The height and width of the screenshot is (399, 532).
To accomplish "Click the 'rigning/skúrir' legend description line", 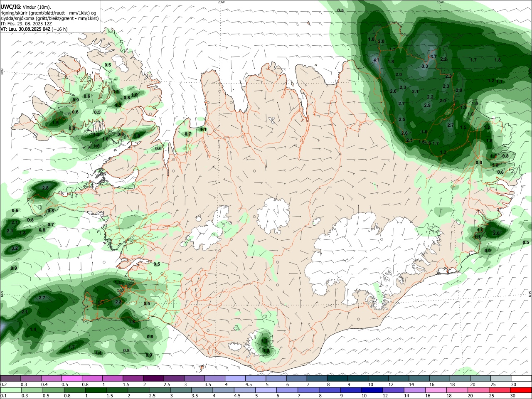I will [x=48, y=13].
